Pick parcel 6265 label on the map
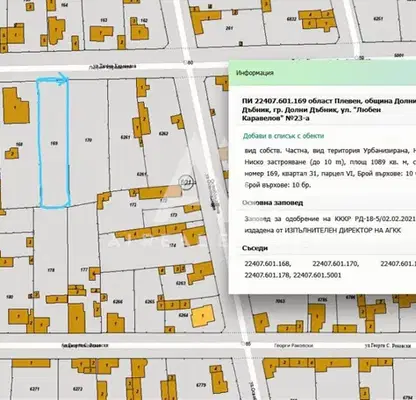Viewport: 416px width, 400px height. (x=150, y=302)
